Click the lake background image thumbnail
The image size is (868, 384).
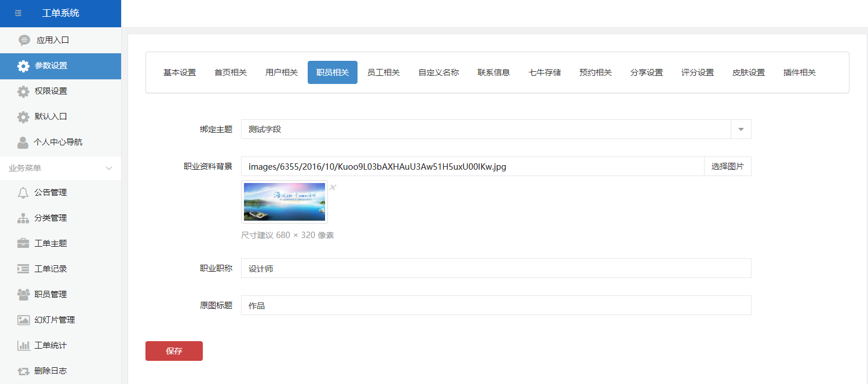click(285, 202)
